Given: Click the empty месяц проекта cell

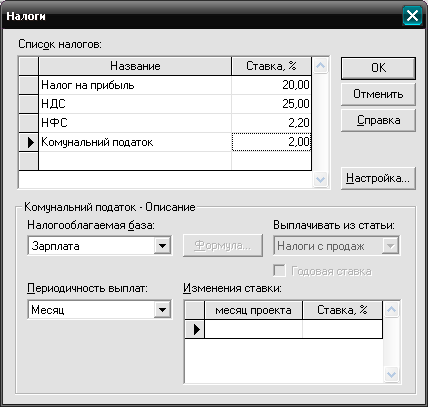Looking at the screenshot, I should pyautogui.click(x=253, y=329).
